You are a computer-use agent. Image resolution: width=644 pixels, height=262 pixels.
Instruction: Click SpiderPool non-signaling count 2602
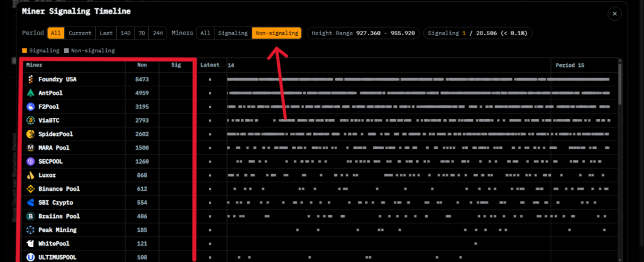pyautogui.click(x=142, y=134)
